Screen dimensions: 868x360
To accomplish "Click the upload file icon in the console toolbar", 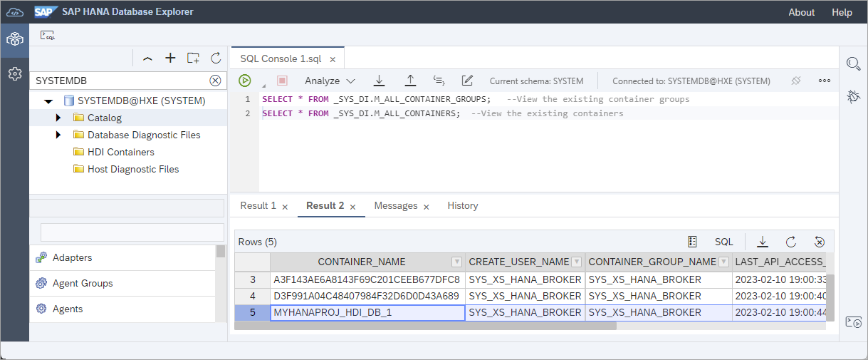I will (410, 81).
